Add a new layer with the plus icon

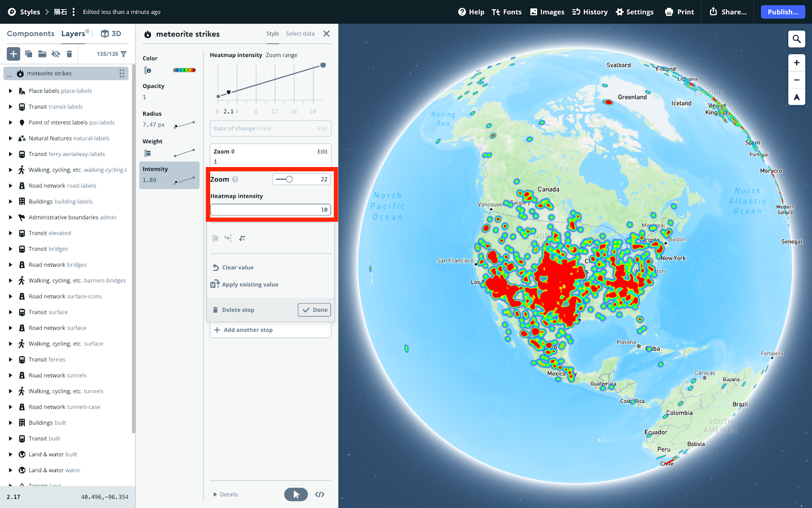pyautogui.click(x=13, y=53)
